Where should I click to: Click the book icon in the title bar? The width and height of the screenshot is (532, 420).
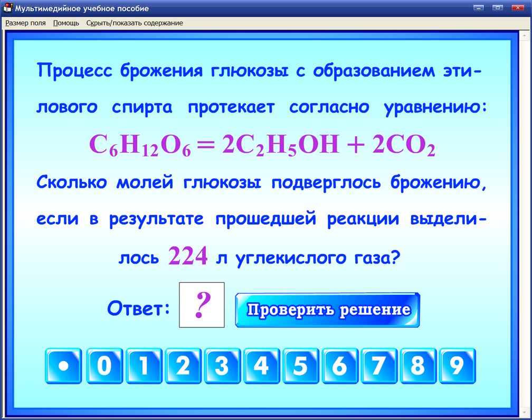pyautogui.click(x=7, y=8)
